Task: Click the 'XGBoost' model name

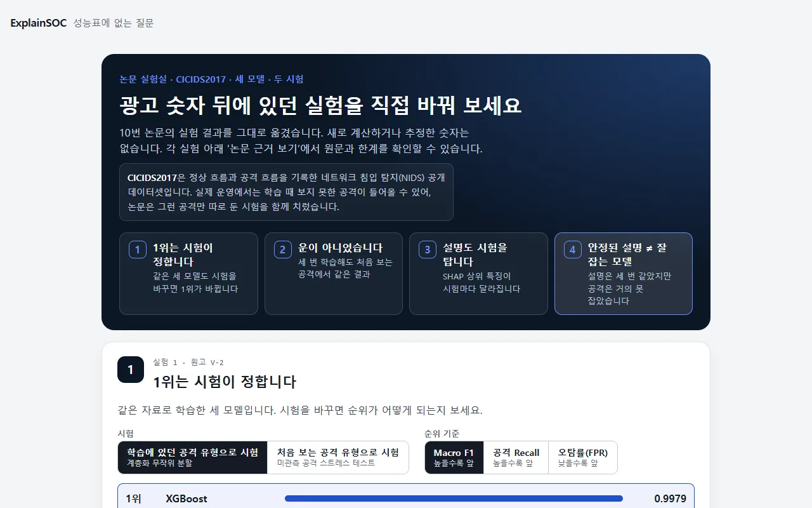Action: pyautogui.click(x=187, y=499)
